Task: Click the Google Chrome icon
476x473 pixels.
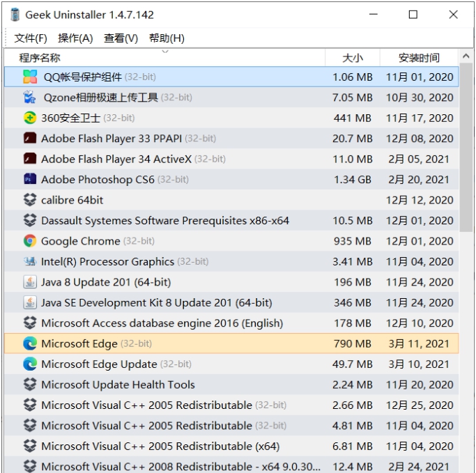Action: pyautogui.click(x=30, y=241)
